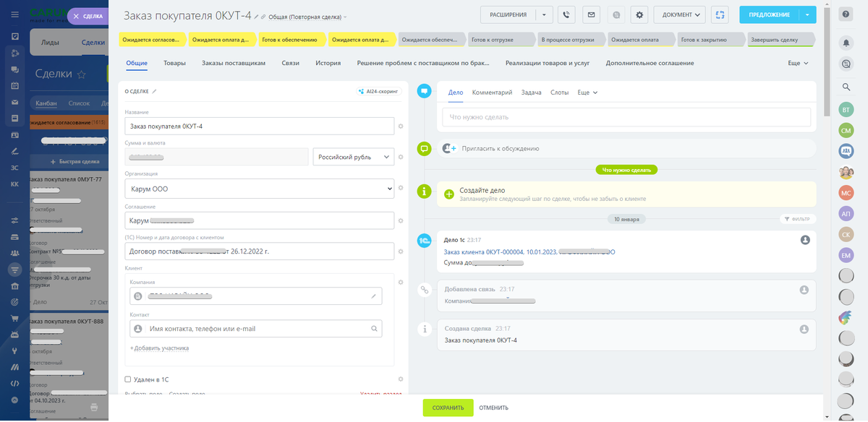Click gear icon beside Соглашение field
The height and width of the screenshot is (422, 868).
coord(401,220)
